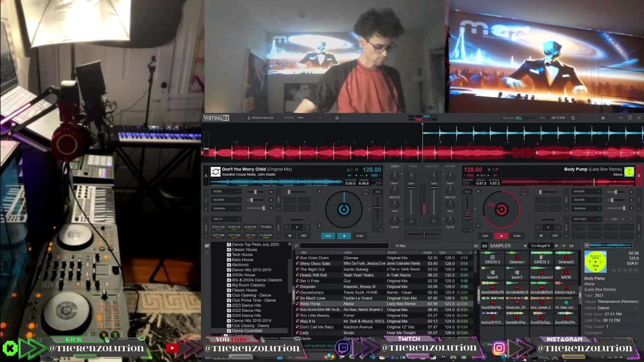Trigger FLANGER pad on deck A
The width and height of the screenshot is (644, 362).
point(266,235)
